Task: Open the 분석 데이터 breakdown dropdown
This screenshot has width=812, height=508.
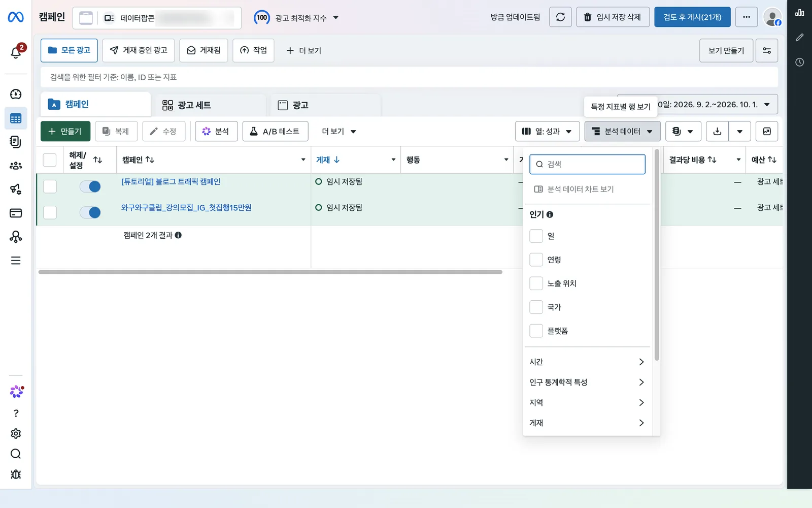Action: tap(622, 132)
